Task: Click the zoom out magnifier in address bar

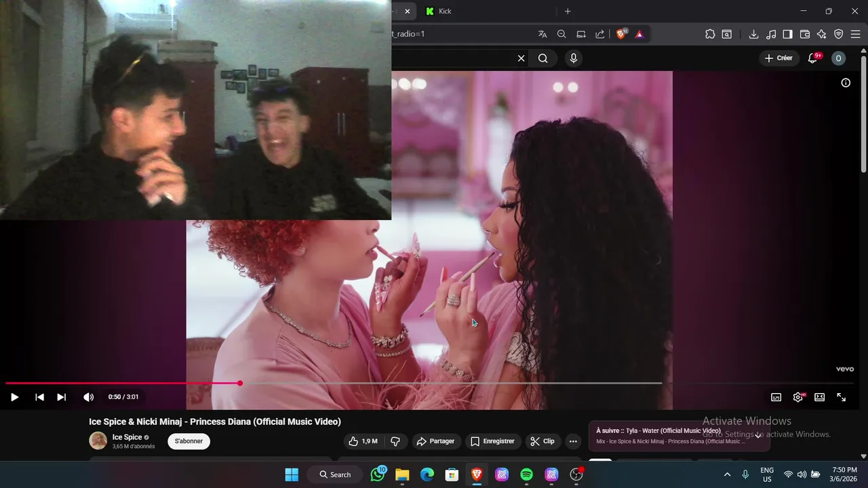Action: click(561, 34)
